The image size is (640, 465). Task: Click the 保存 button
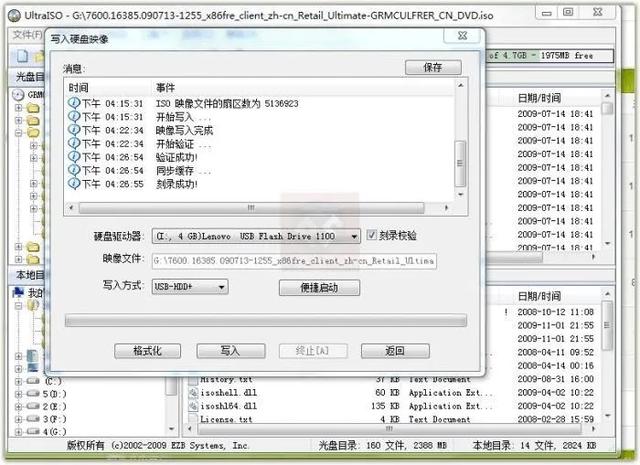point(433,67)
